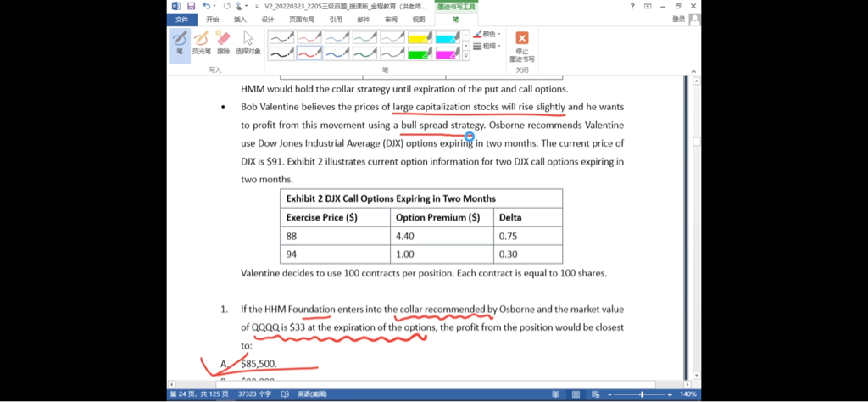
Task: Open word count 37323个字
Action: [254, 394]
